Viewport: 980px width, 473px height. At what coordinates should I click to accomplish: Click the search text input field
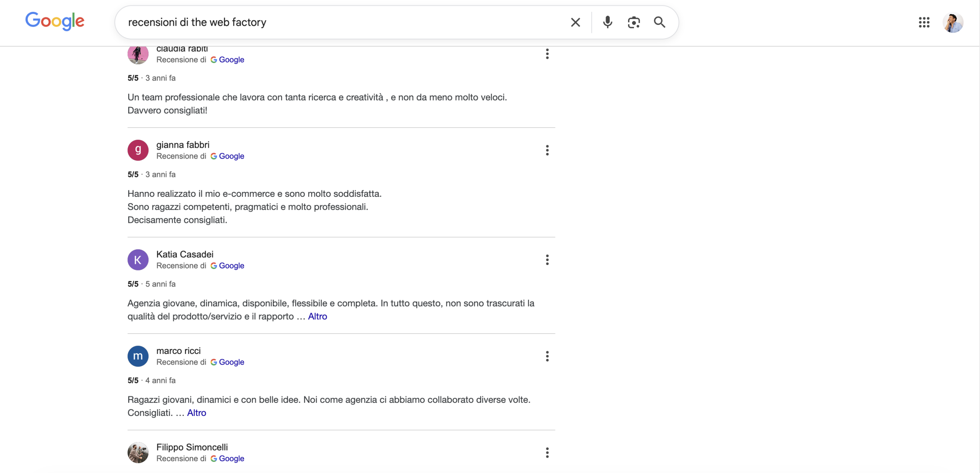[345, 22]
